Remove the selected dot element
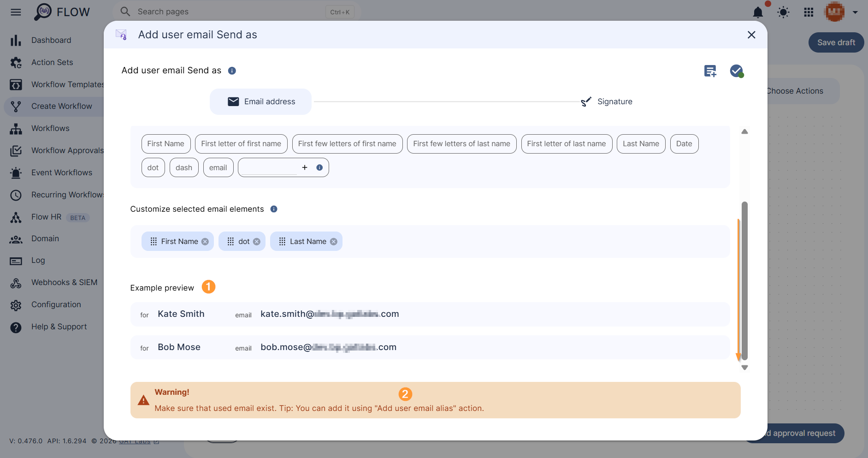This screenshot has width=868, height=458. (257, 242)
